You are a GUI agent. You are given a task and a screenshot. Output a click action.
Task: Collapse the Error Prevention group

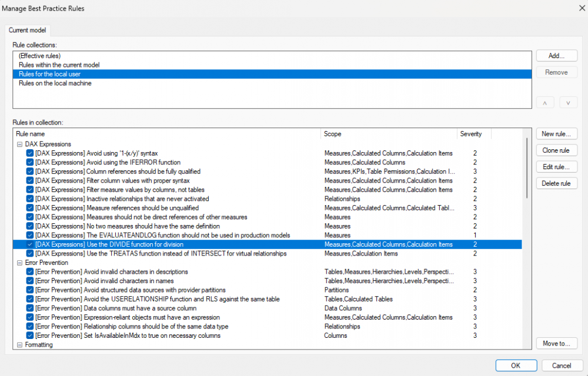(19, 263)
